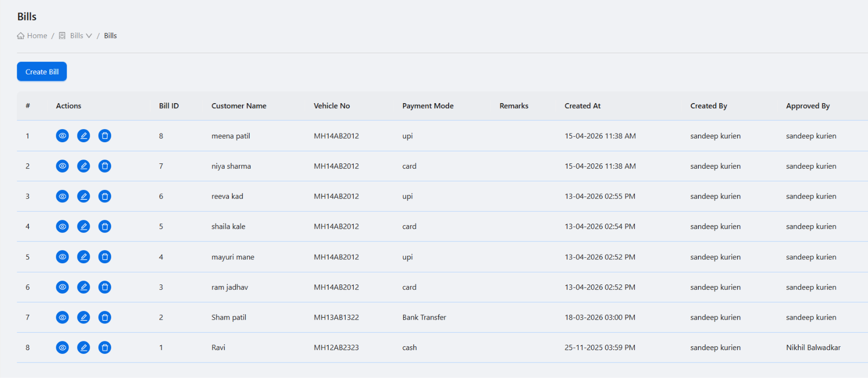The height and width of the screenshot is (380, 868).
Task: Click vehicle number MH12AB2323
Action: click(x=336, y=347)
